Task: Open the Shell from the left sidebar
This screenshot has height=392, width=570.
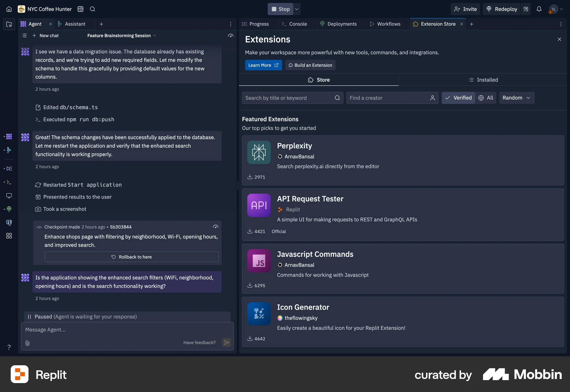Action: tap(9, 182)
